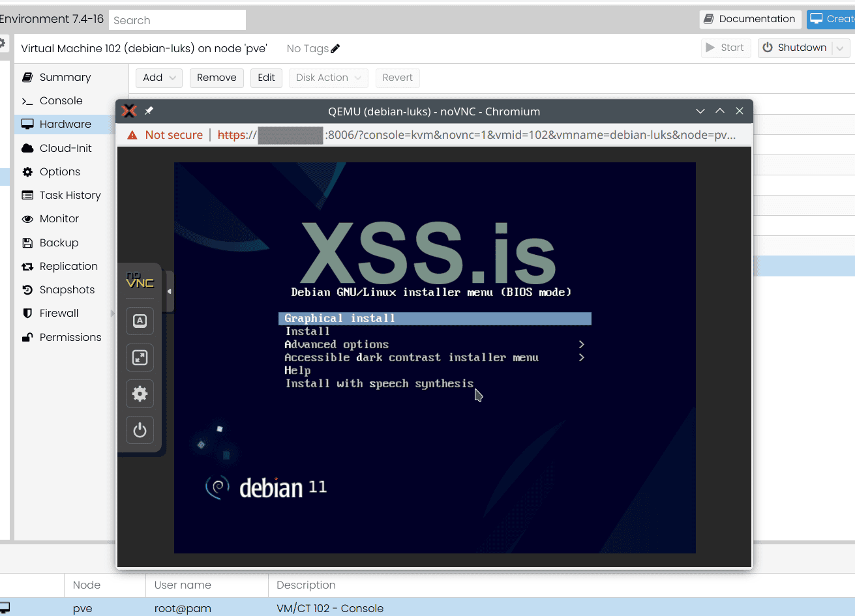
Task: Open the noVNC settings gear
Action: pos(140,394)
